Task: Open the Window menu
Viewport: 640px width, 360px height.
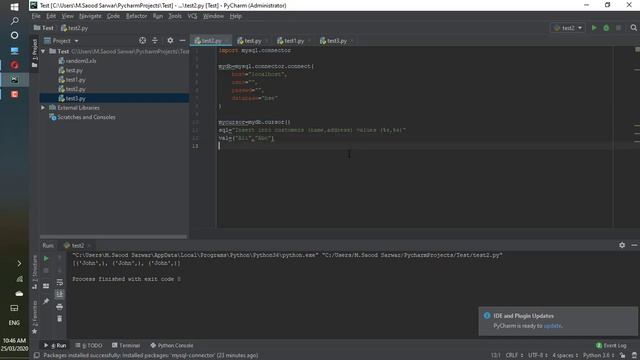Action: click(213, 16)
